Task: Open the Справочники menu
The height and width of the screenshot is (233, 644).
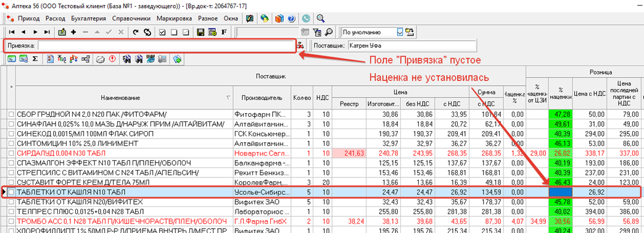Action: click(131, 19)
